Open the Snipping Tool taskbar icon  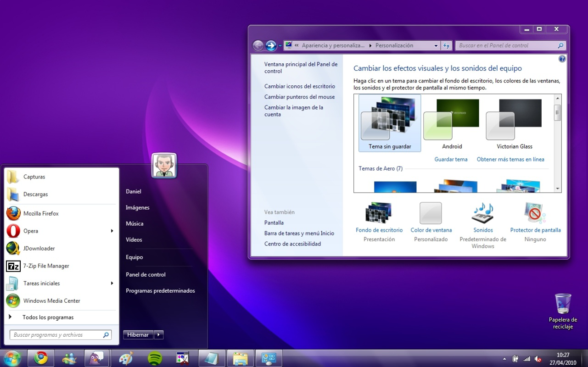(183, 358)
